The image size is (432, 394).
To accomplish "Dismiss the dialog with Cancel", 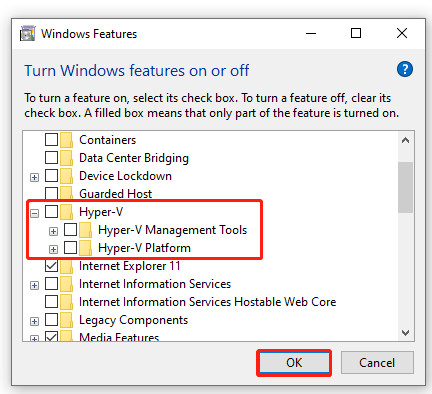I will click(377, 363).
